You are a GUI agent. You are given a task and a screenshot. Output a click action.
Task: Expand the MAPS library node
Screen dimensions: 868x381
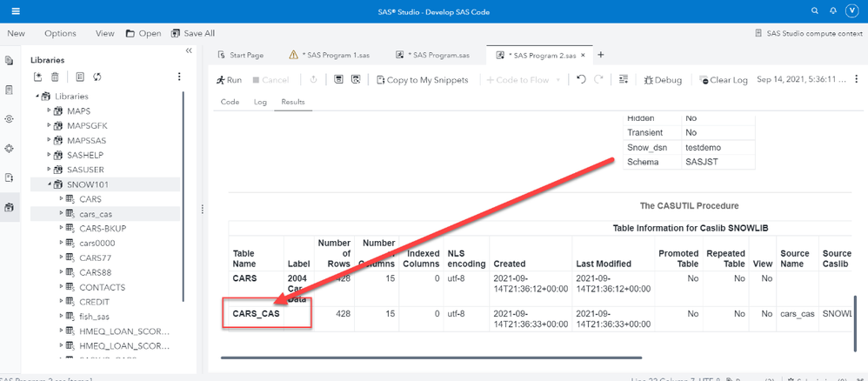[x=50, y=111]
